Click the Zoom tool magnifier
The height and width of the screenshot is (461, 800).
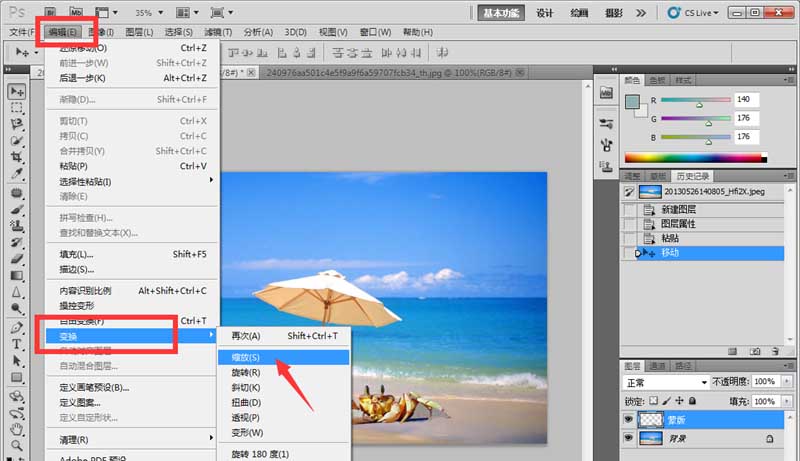pos(17,445)
